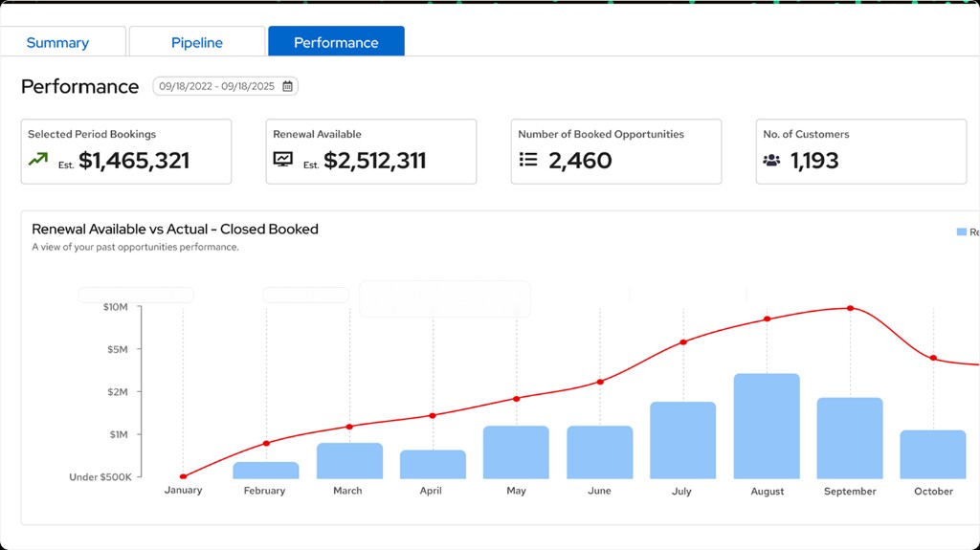Click the red January data point
Image resolution: width=980 pixels, height=550 pixels.
(x=183, y=477)
